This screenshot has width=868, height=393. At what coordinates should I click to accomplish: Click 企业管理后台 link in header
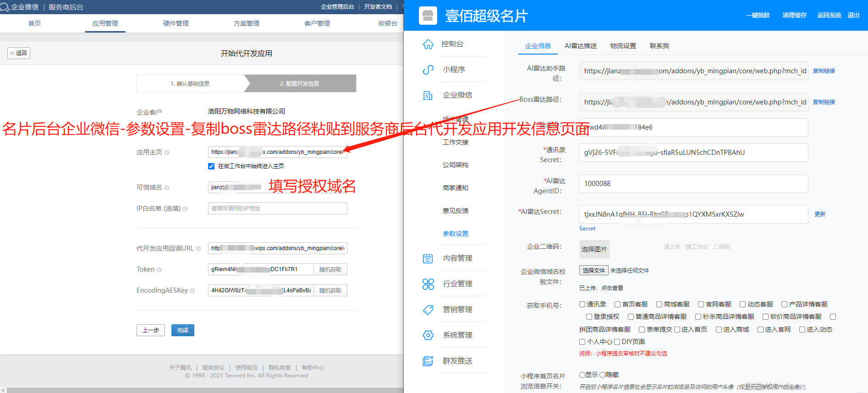[338, 7]
